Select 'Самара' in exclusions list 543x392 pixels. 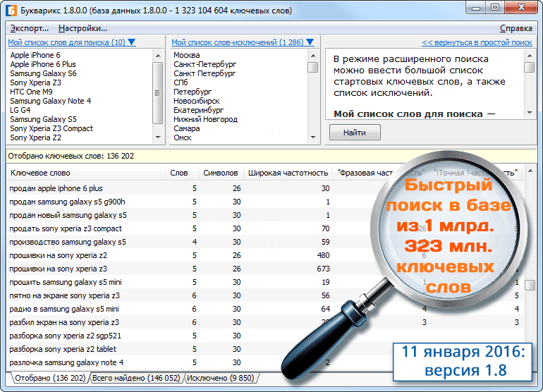[x=187, y=128]
